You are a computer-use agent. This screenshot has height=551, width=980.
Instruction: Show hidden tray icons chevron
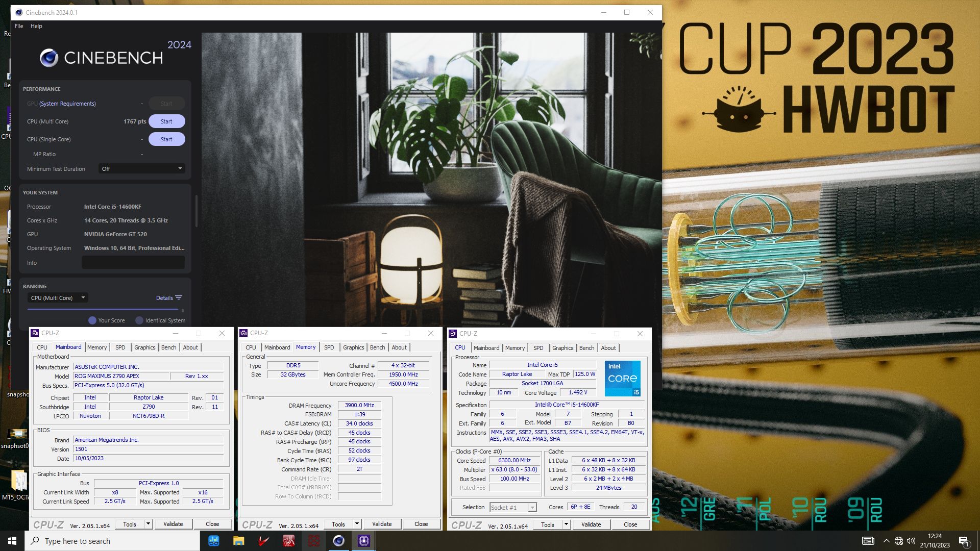click(886, 541)
